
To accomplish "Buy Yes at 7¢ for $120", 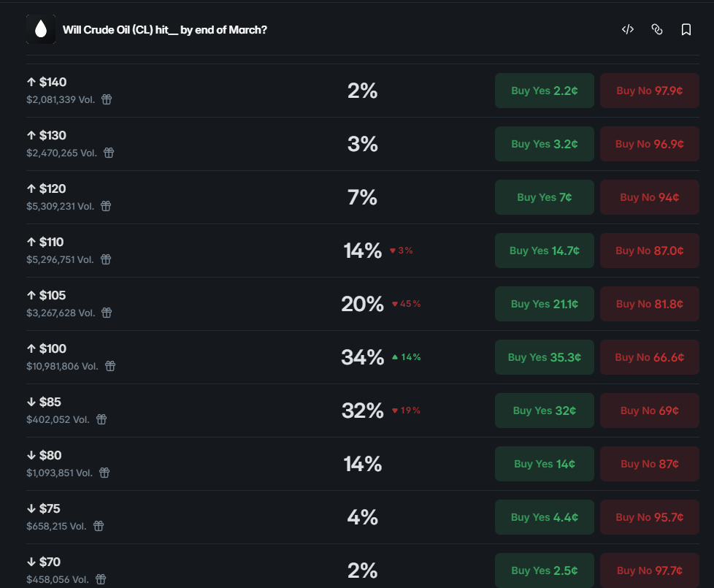I will 544,197.
